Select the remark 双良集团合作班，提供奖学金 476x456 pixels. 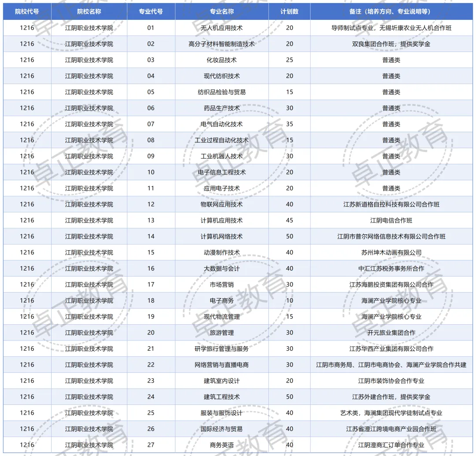tap(391, 44)
